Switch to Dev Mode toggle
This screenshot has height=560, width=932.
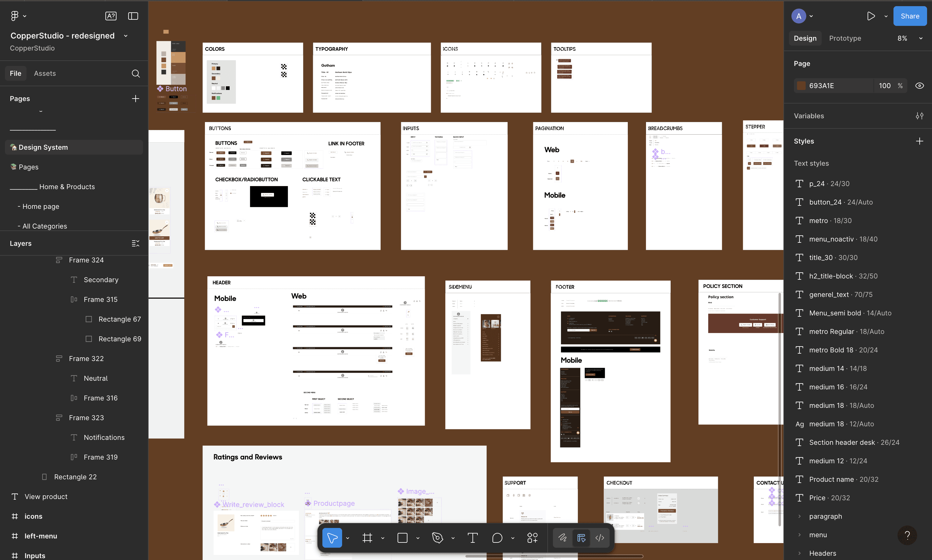[x=599, y=537]
